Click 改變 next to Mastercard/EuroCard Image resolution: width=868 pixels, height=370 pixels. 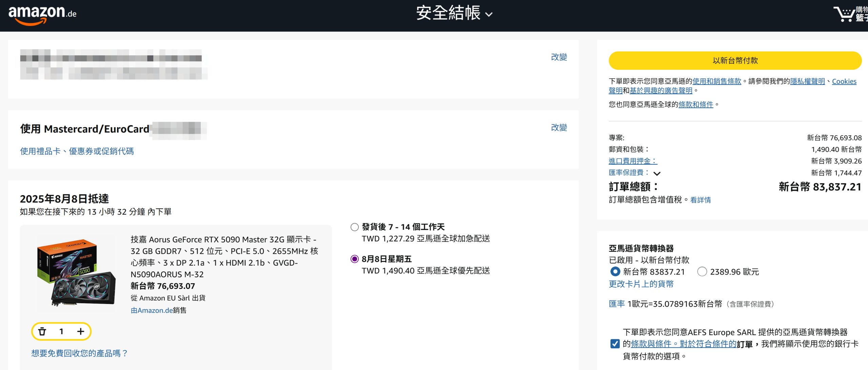[559, 127]
